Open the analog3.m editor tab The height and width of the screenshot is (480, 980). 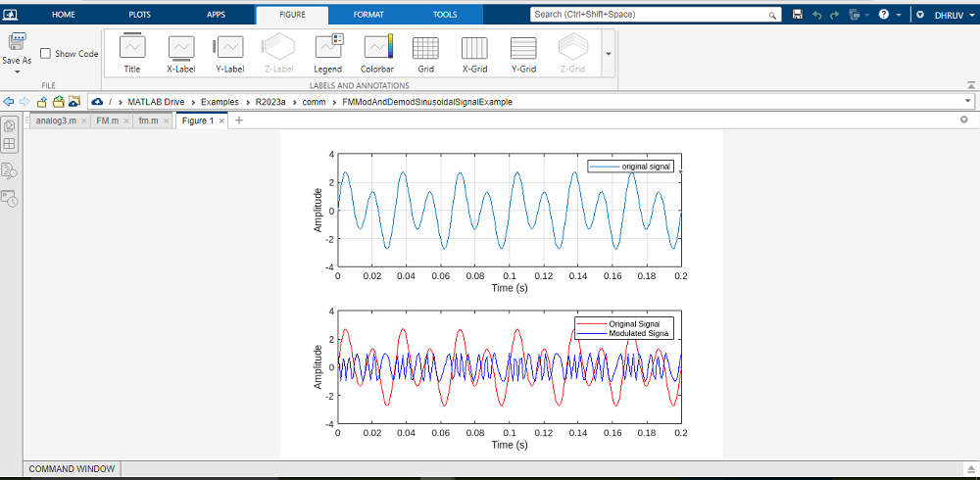point(55,120)
